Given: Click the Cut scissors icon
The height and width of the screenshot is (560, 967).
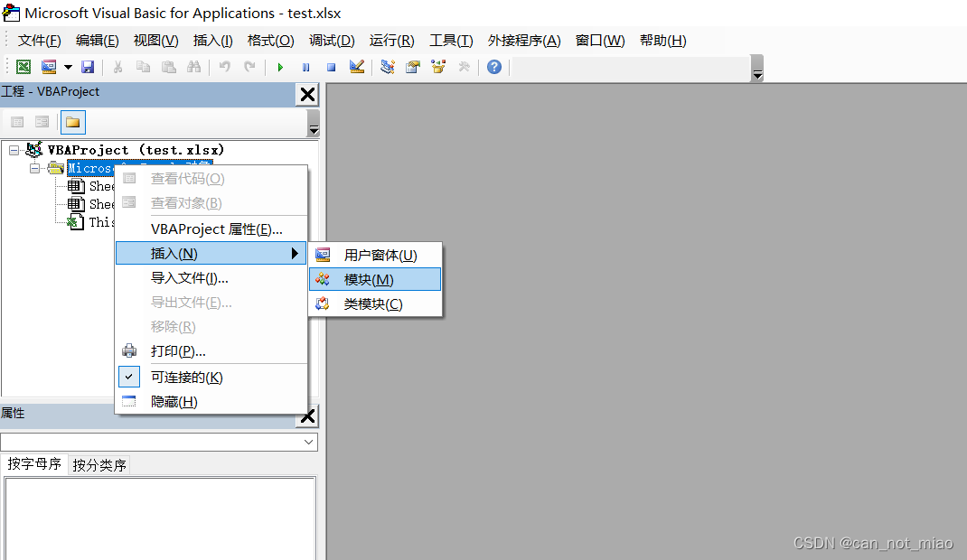Looking at the screenshot, I should (x=117, y=67).
